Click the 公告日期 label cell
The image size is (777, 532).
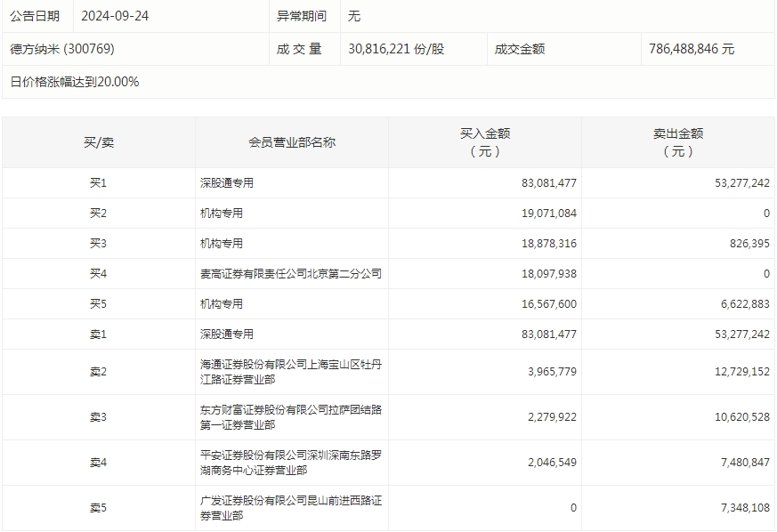tap(35, 16)
